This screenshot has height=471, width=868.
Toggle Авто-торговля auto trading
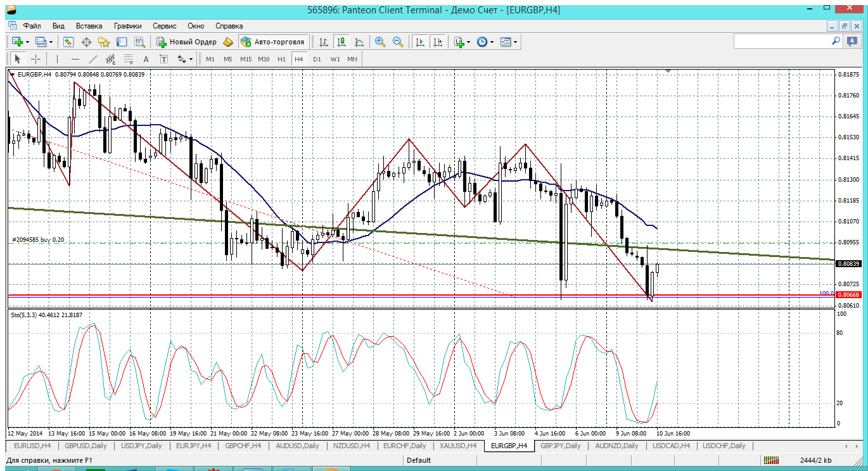coord(273,42)
